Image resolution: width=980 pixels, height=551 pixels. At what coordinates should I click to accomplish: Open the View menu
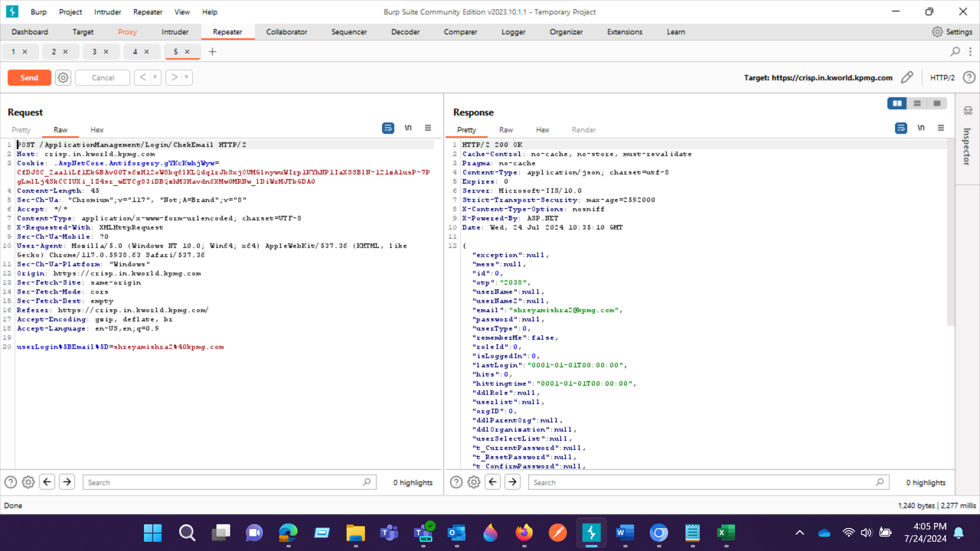coord(182,12)
